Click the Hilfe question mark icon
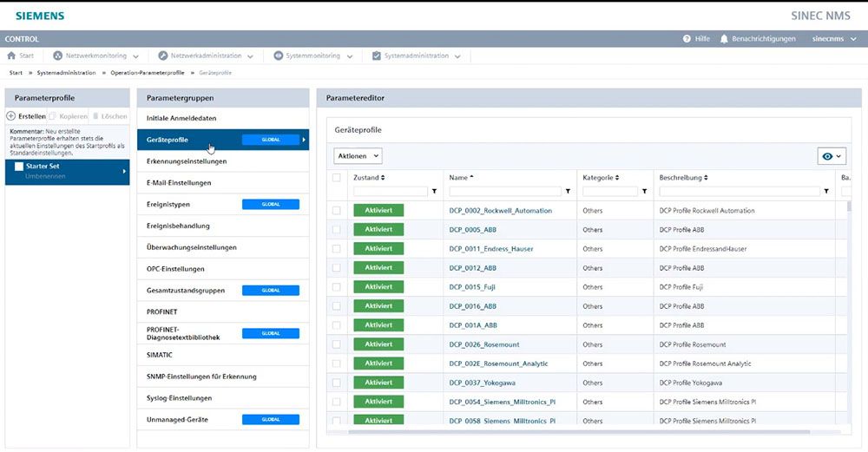868x452 pixels. pos(687,39)
